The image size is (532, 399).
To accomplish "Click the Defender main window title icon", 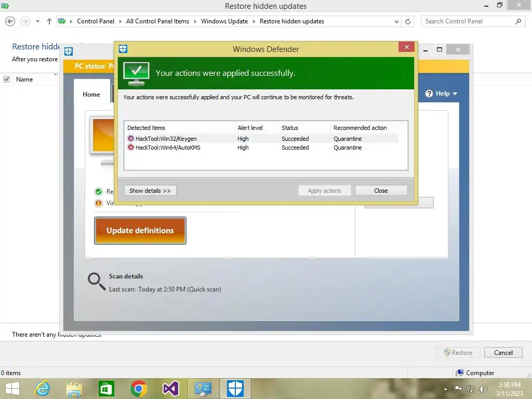I will click(x=69, y=51).
